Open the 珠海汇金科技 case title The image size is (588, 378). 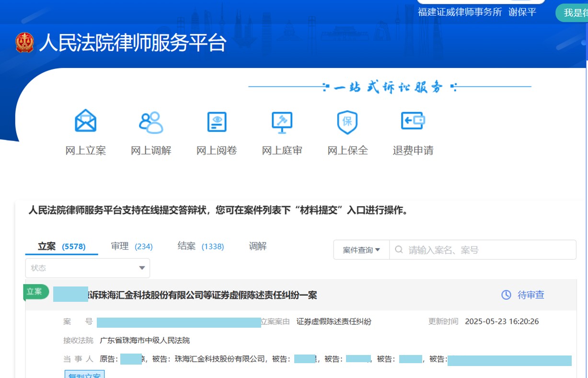tap(202, 295)
